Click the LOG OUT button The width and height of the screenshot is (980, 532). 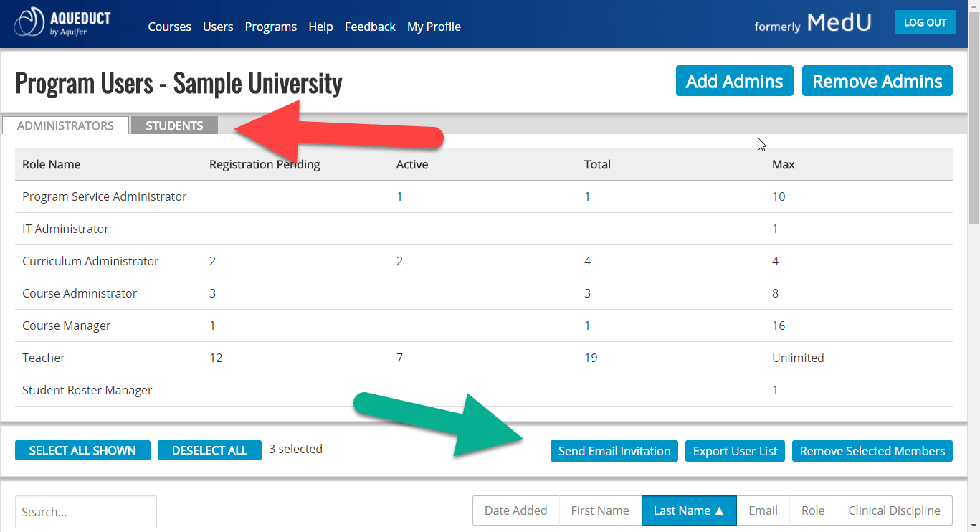(926, 22)
